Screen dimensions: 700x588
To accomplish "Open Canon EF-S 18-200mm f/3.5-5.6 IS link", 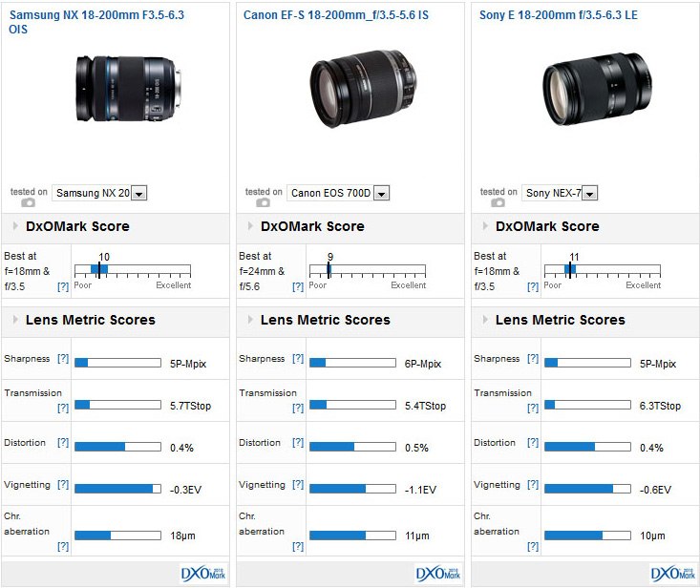I will pyautogui.click(x=336, y=15).
